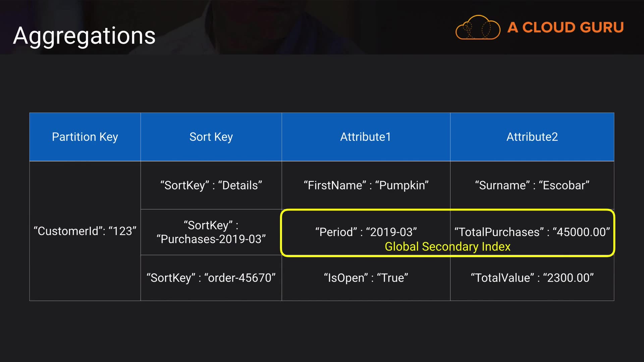
Task: Select the "CustomerId": "123" partition cell
Action: point(85,231)
